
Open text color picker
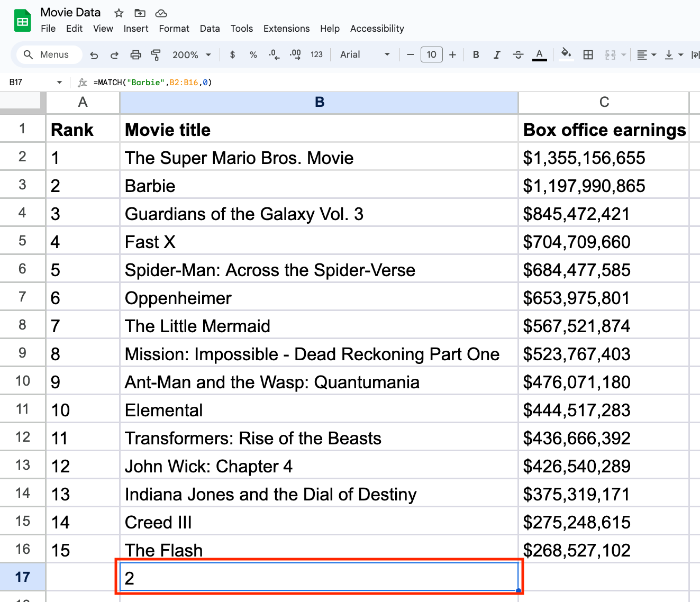539,54
